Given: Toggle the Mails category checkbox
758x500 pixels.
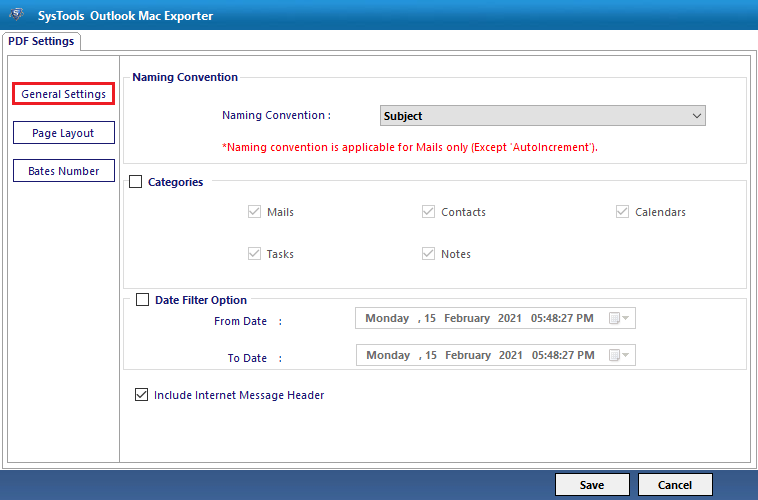Looking at the screenshot, I should pos(254,212).
